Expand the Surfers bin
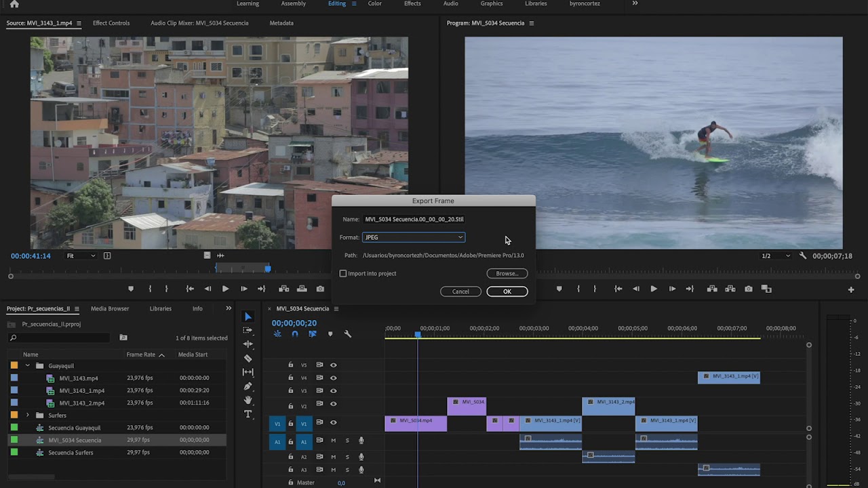 click(28, 415)
